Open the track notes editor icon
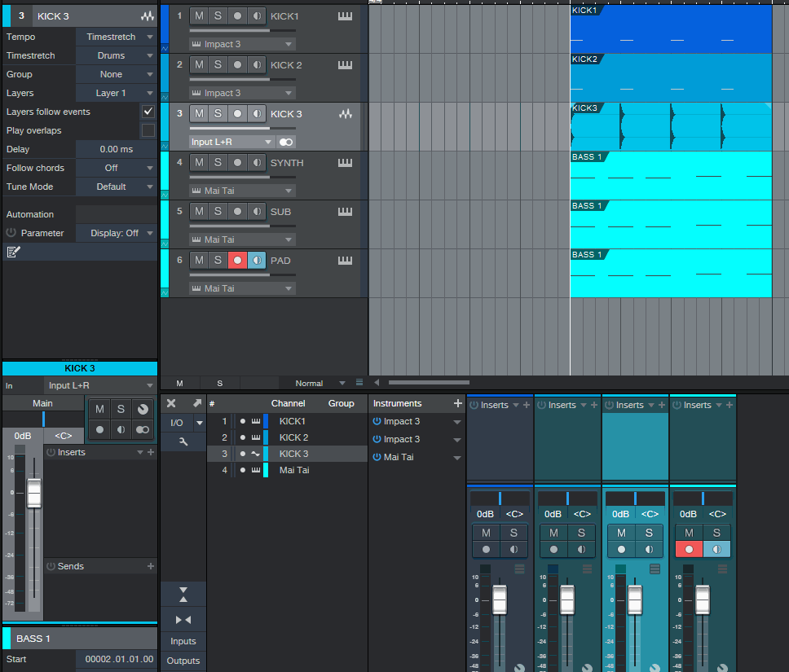The image size is (789, 672). click(x=13, y=252)
